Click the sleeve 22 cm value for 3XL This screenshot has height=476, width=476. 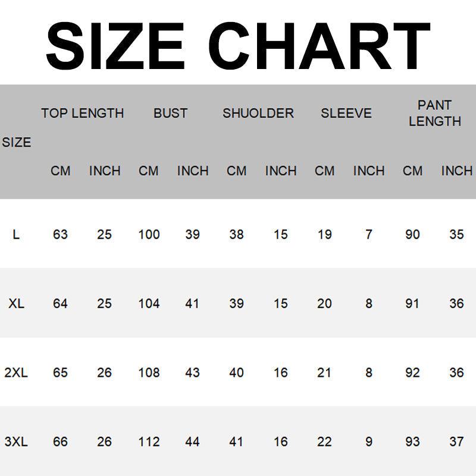pyautogui.click(x=324, y=442)
